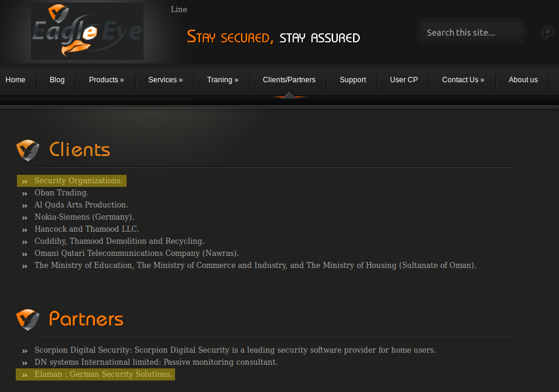Select 'Nokia-Siemens (Germany).' entry
The height and width of the screenshot is (392, 559).
pyautogui.click(x=84, y=217)
